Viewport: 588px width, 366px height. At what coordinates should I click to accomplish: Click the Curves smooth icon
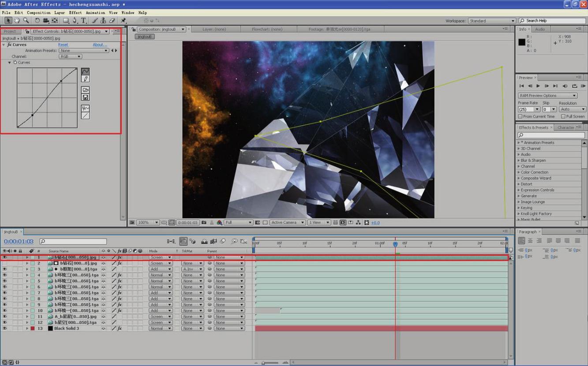pyautogui.click(x=86, y=108)
